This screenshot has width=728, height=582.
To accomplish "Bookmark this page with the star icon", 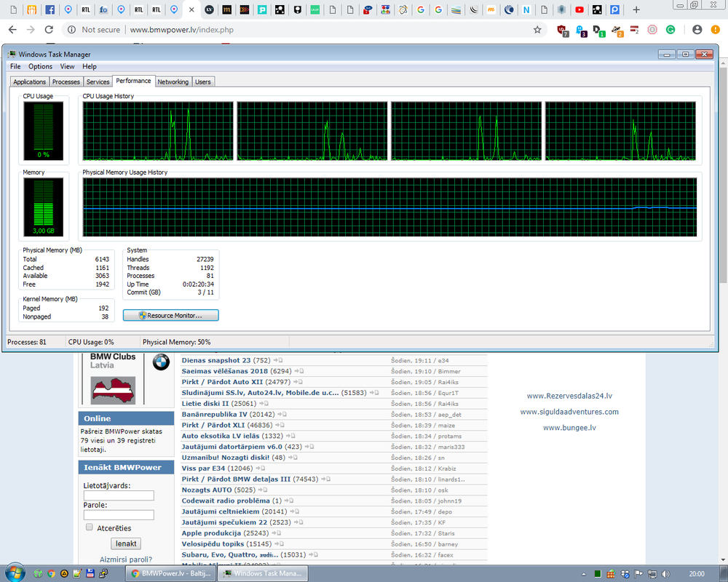I will pyautogui.click(x=537, y=30).
